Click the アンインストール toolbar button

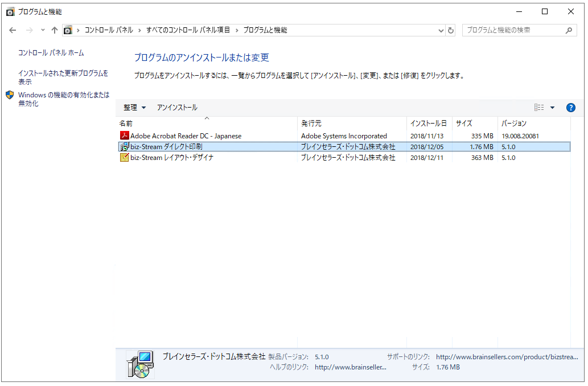[x=177, y=108]
